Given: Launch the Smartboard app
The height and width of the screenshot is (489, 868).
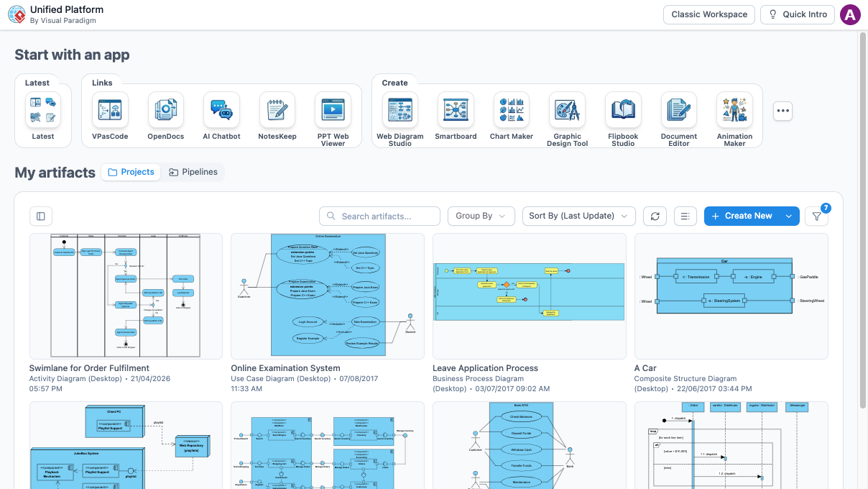Looking at the screenshot, I should 456,110.
